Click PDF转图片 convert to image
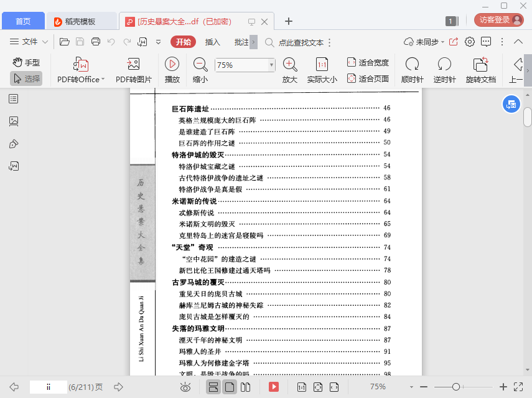The image size is (532, 398). (x=133, y=70)
